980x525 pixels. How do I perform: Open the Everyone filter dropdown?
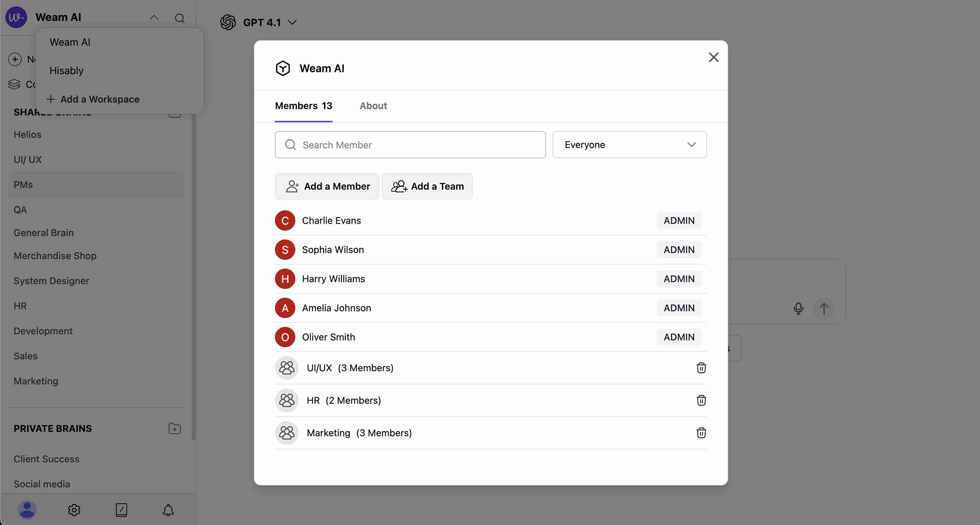629,145
